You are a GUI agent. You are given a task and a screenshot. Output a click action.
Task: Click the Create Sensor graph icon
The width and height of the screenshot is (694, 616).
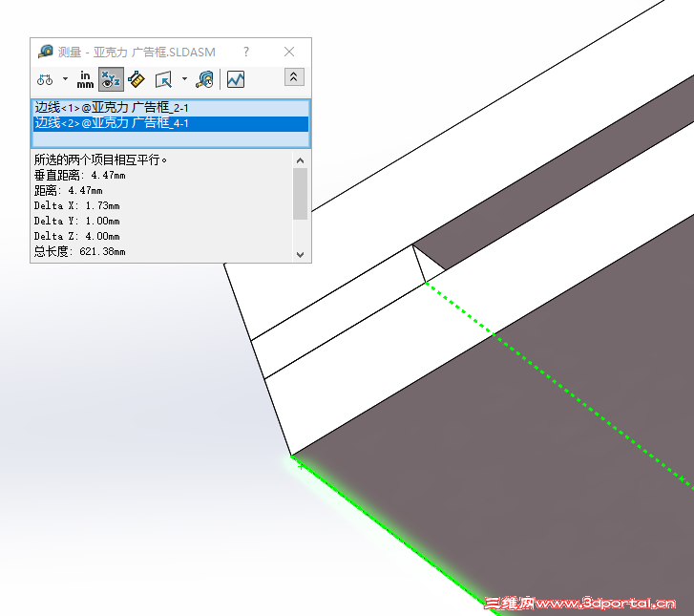point(236,79)
